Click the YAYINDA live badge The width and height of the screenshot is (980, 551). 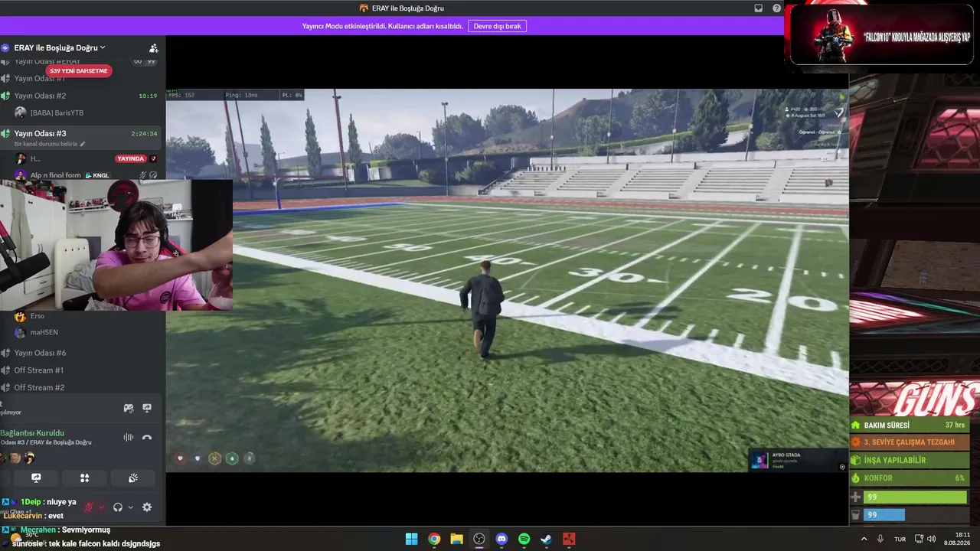coord(130,159)
